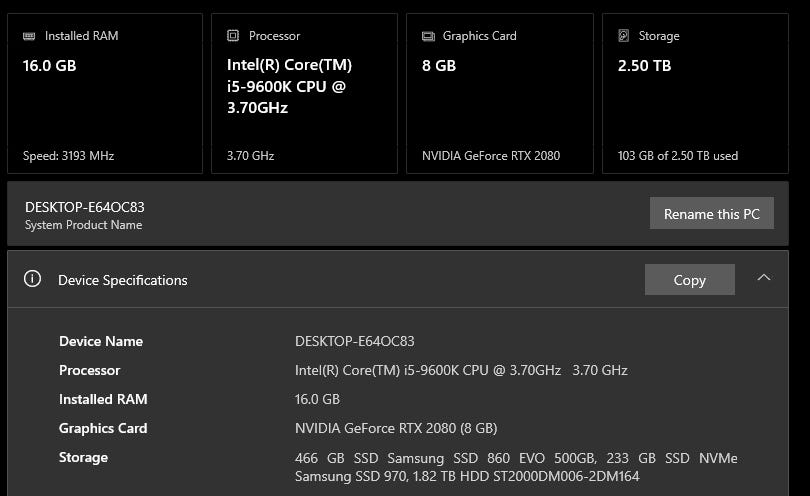Click the Device Specifications info icon

coord(32,279)
